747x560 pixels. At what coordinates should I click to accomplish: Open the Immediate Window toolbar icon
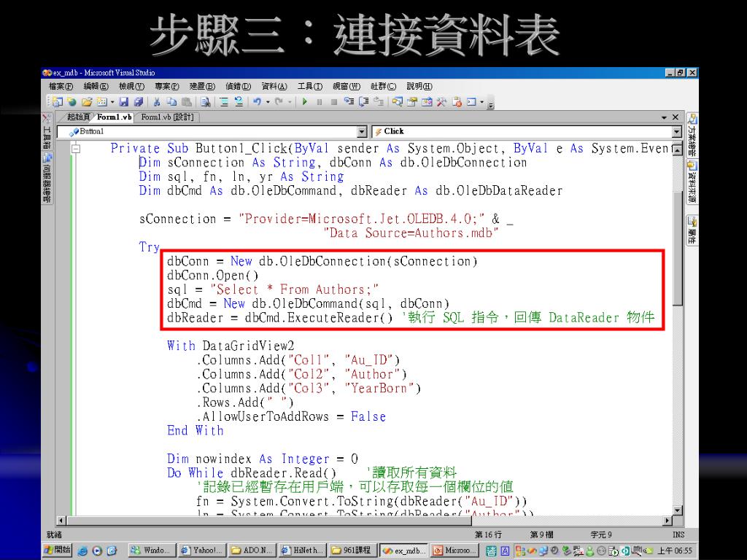(472, 101)
